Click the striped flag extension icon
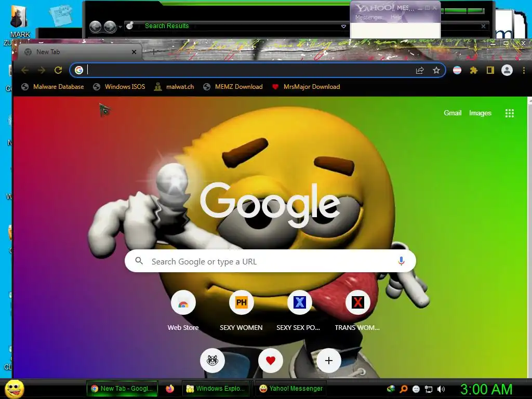The height and width of the screenshot is (399, 532). pos(457,70)
